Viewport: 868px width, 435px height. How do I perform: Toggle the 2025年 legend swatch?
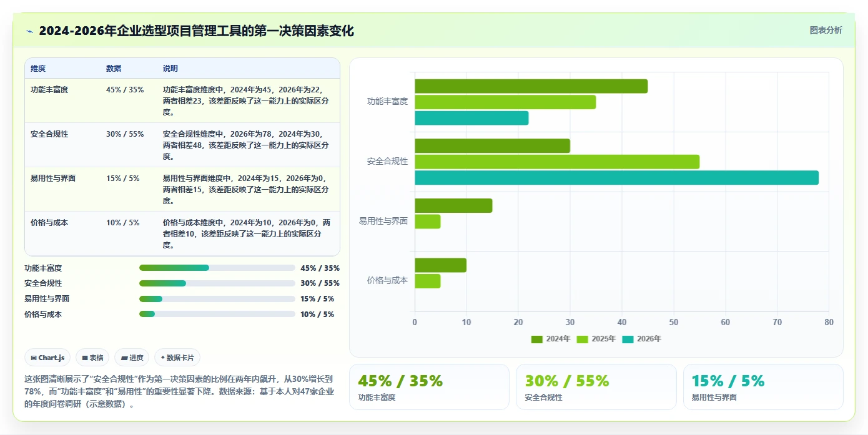[x=583, y=339]
